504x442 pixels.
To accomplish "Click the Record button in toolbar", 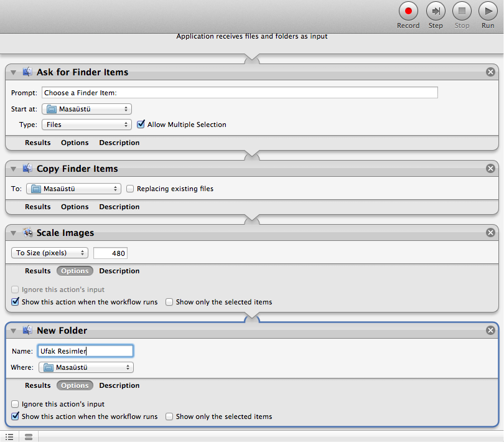I will tap(408, 11).
